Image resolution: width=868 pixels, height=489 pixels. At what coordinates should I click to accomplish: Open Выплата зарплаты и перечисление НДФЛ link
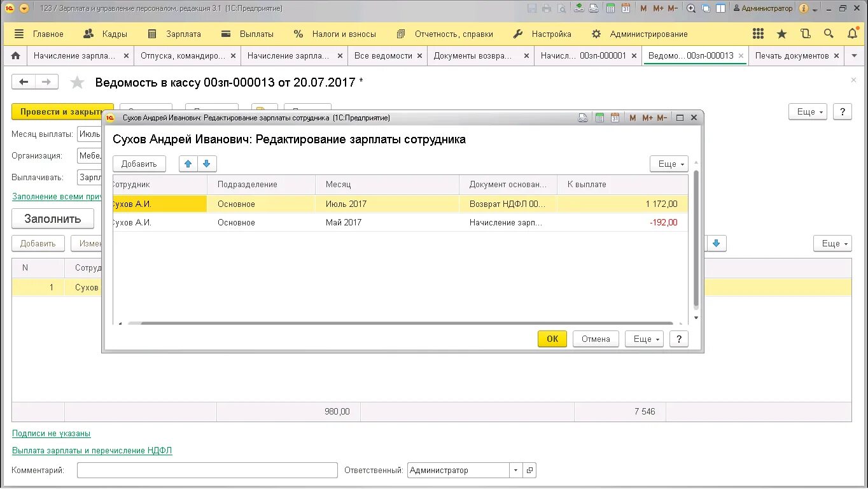click(x=92, y=450)
